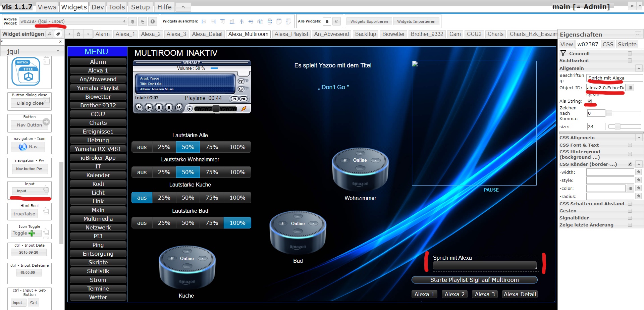This screenshot has width=644, height=310.
Task: Open the jqui widget set dropdown
Action: (x=32, y=51)
